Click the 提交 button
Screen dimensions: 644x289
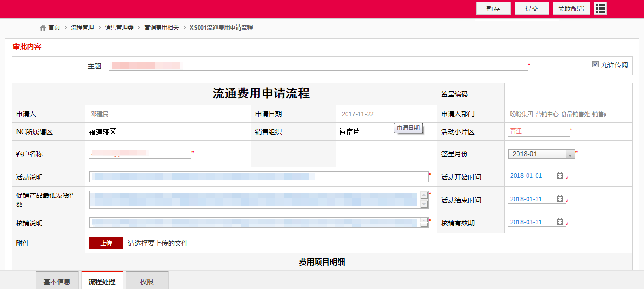(x=531, y=9)
